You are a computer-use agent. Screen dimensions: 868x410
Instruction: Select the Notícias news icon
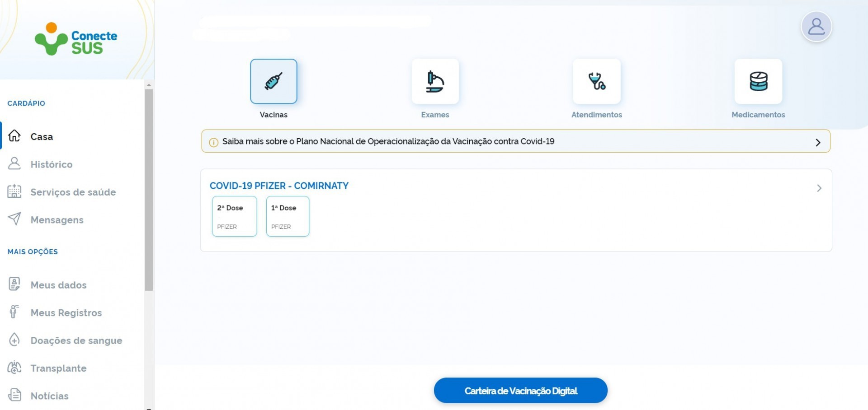click(15, 396)
